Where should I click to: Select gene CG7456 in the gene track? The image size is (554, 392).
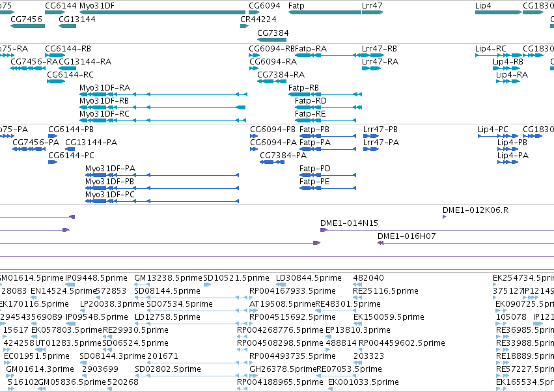point(27,26)
